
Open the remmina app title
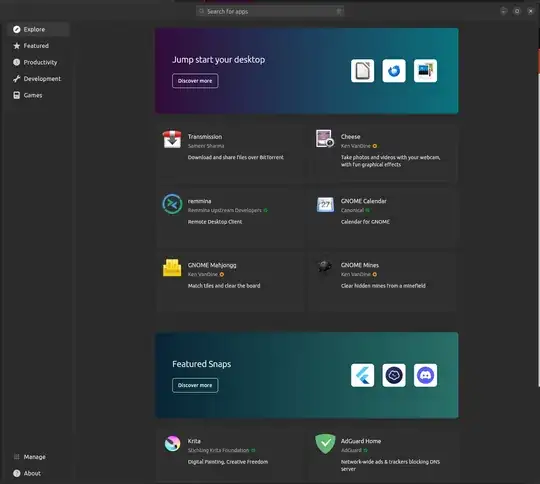click(199, 201)
